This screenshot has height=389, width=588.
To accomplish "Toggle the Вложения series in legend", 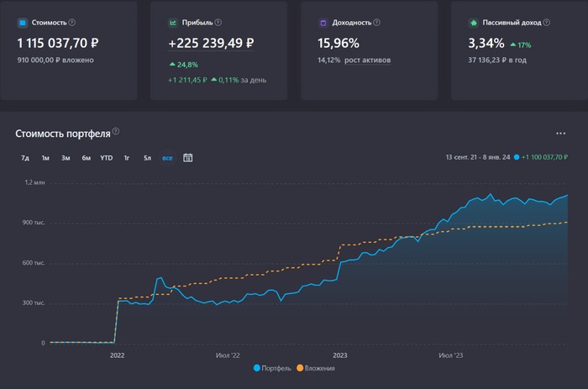I will [x=315, y=368].
